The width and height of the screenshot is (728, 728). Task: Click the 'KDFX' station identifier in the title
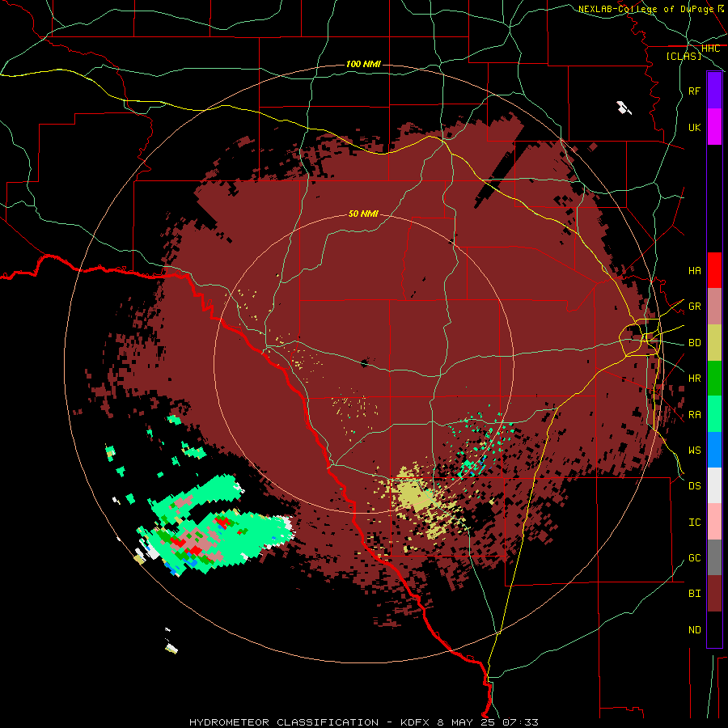click(416, 722)
